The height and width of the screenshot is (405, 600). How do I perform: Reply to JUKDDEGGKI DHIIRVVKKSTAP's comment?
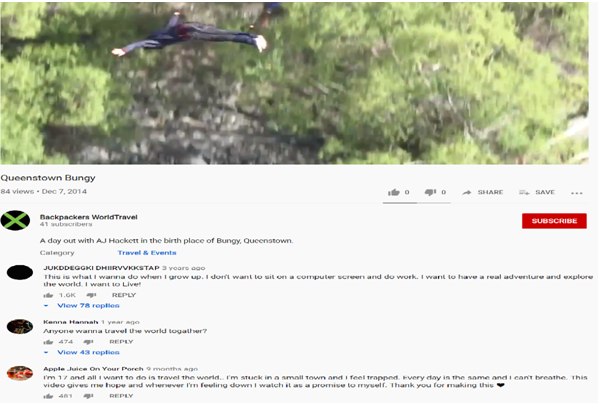pos(124,295)
